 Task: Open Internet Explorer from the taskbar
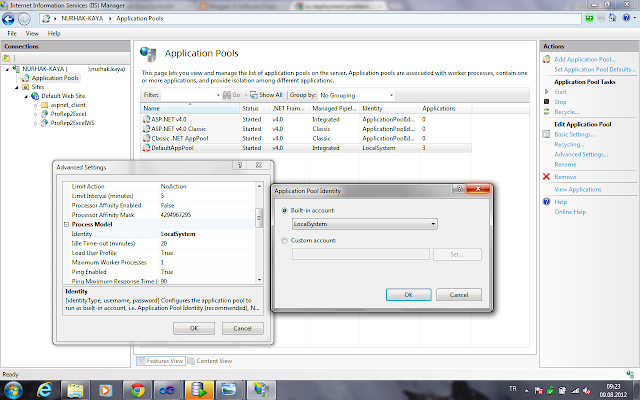(x=44, y=390)
